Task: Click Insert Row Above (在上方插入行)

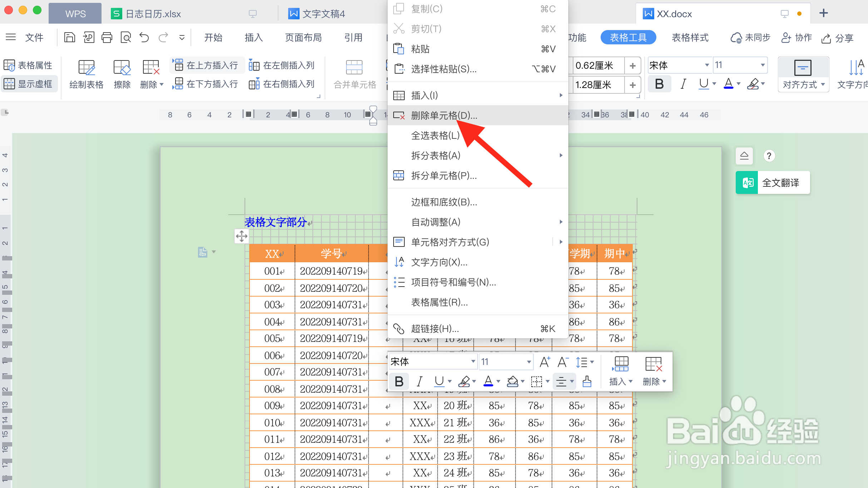Action: click(207, 65)
